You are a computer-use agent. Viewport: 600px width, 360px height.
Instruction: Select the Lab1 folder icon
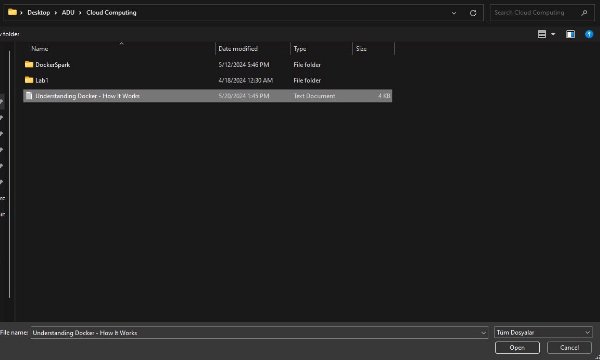tap(29, 80)
